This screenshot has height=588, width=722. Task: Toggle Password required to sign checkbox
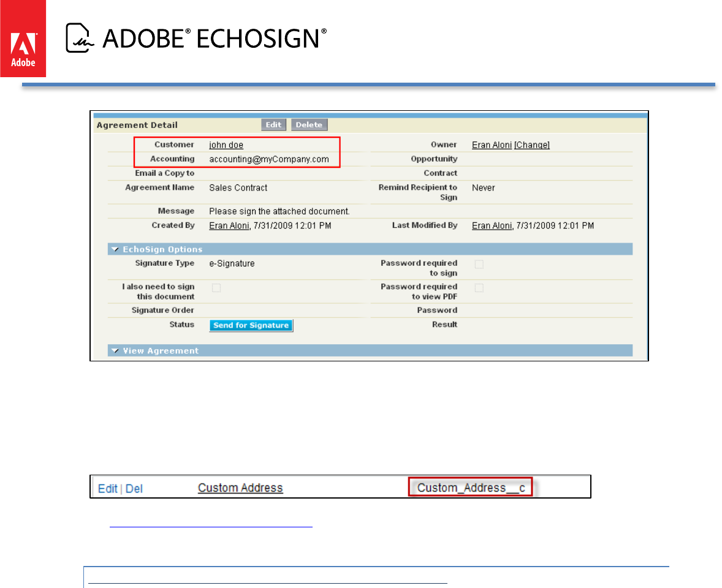479,264
